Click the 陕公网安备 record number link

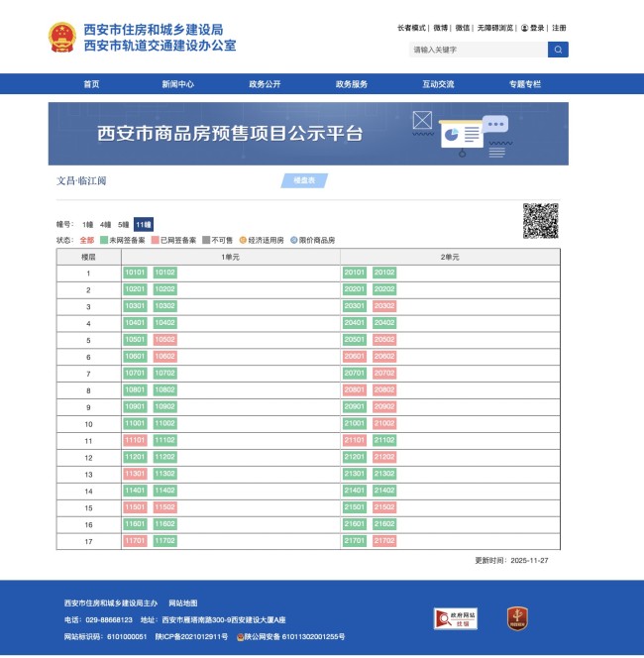pyautogui.click(x=294, y=636)
